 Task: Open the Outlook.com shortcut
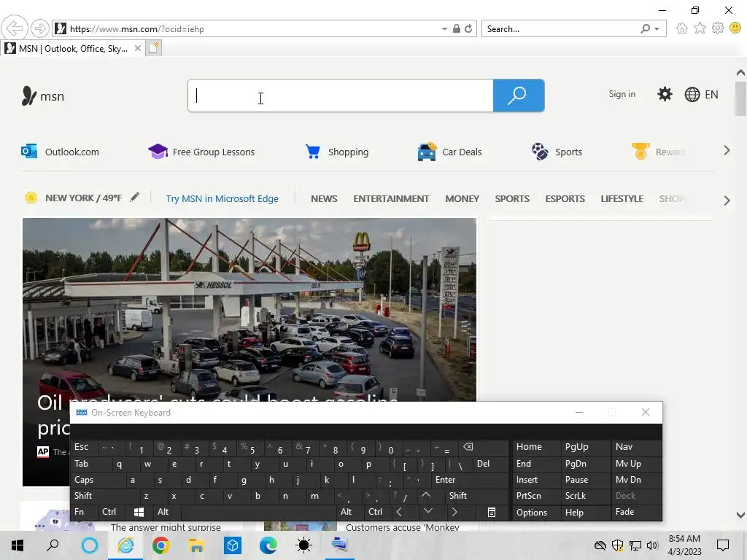tap(60, 152)
